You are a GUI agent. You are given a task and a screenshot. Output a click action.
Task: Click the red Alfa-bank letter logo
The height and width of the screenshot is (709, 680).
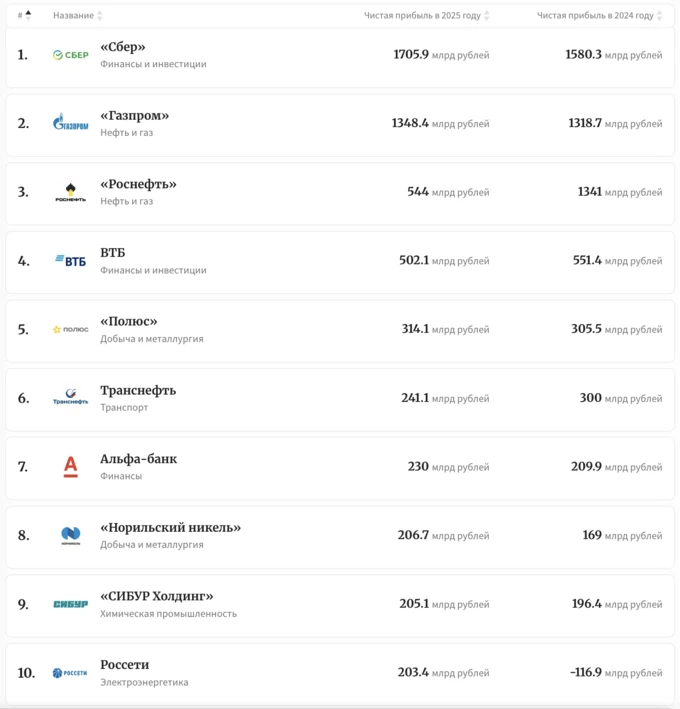[x=71, y=467]
